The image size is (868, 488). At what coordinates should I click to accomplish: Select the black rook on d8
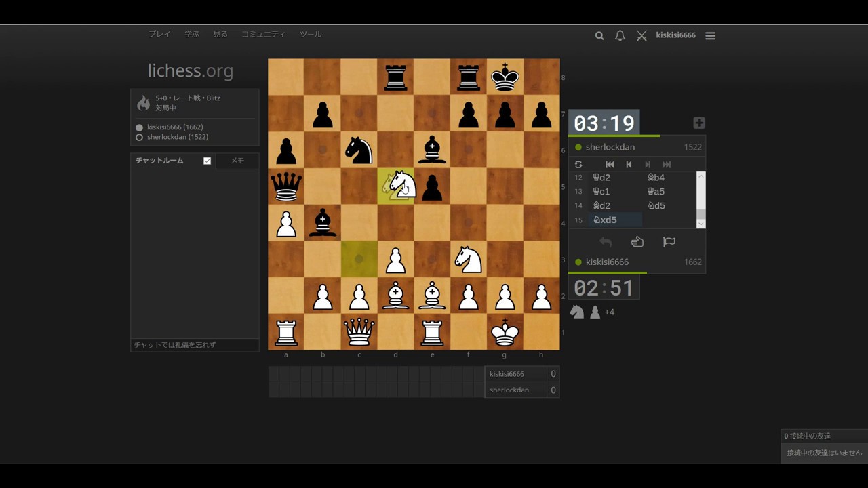click(x=396, y=77)
